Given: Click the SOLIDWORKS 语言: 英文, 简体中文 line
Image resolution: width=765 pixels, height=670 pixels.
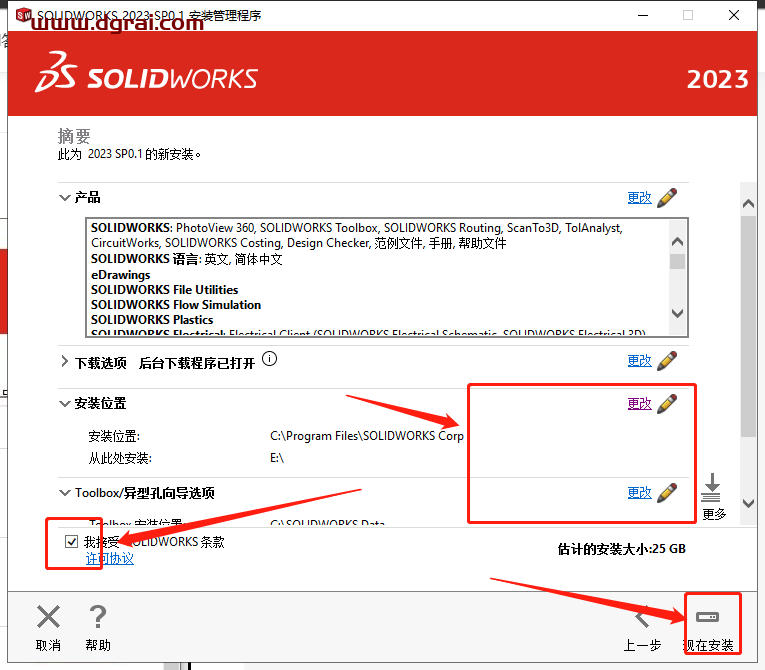Looking at the screenshot, I should pyautogui.click(x=186, y=259).
